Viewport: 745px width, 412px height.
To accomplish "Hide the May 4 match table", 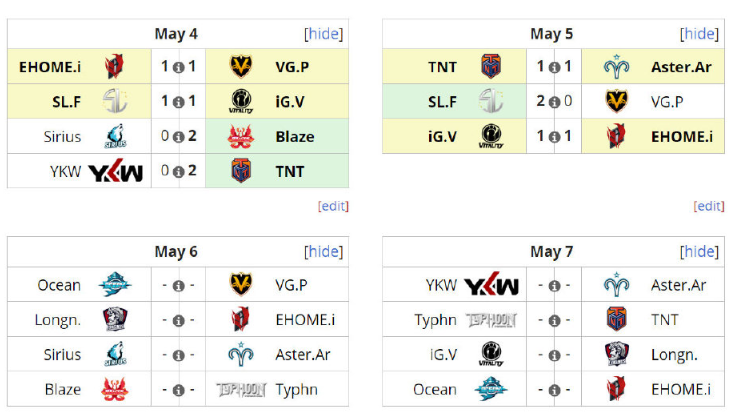I will coord(324,34).
